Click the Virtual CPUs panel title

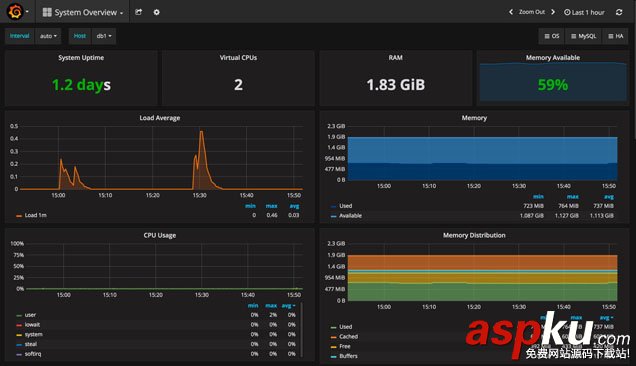238,58
